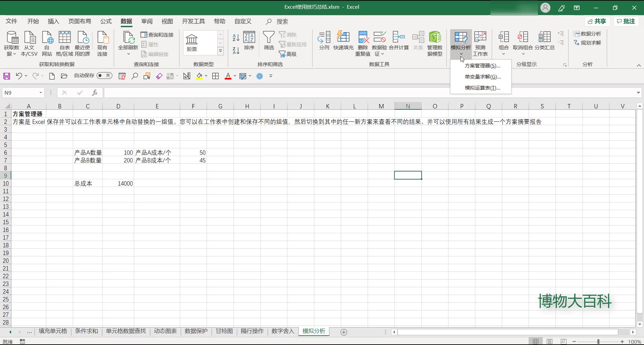Screen dimensions: 644x345
Task: Sort descending Z to A
Action: click(x=236, y=51)
